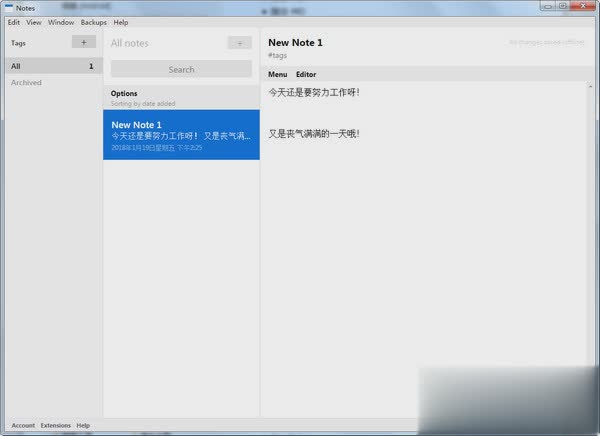Open the Editor dropdown
Viewport: 600px width, 436px height.
point(306,75)
